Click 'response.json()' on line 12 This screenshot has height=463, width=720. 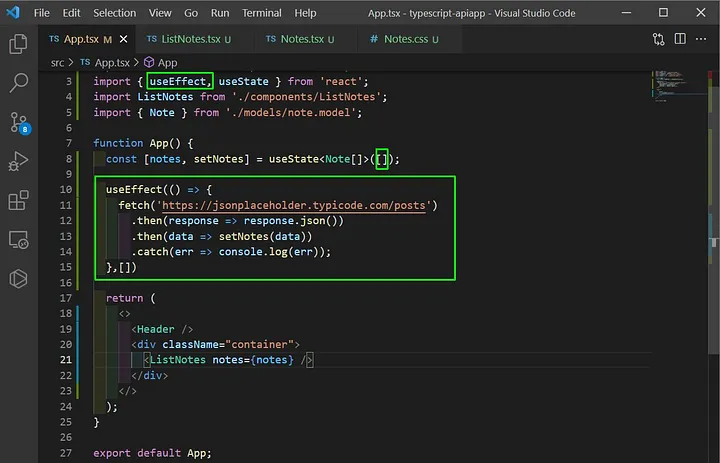tap(291, 220)
